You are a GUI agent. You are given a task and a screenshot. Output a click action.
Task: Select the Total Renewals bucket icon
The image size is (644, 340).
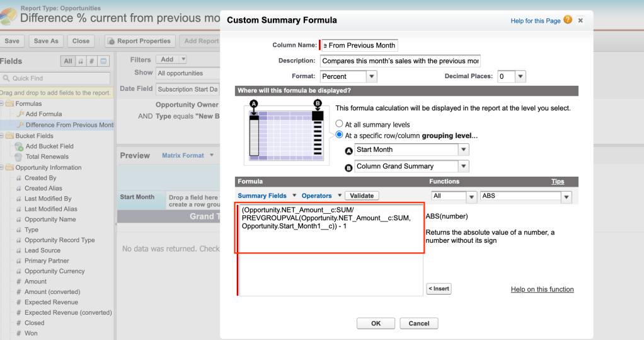(19, 156)
